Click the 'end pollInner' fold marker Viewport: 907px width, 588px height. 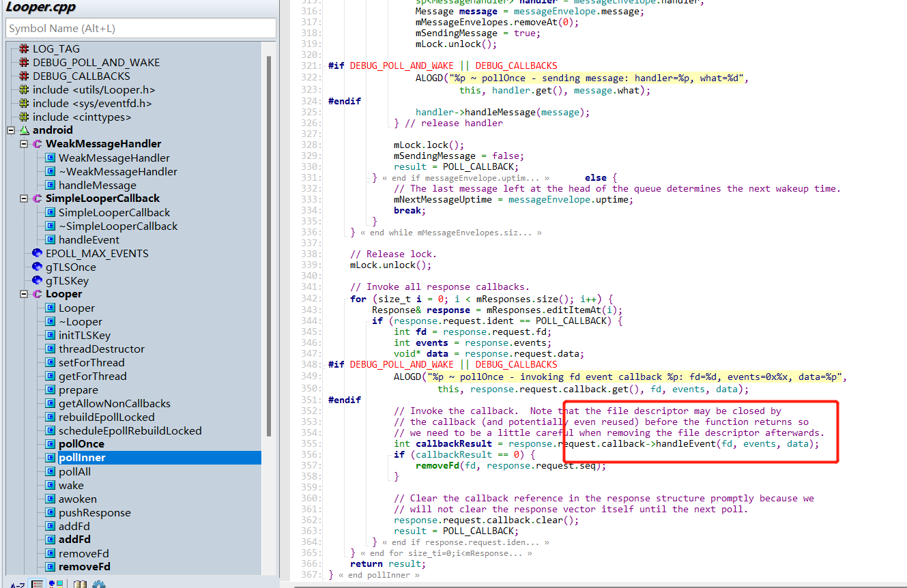point(377,575)
